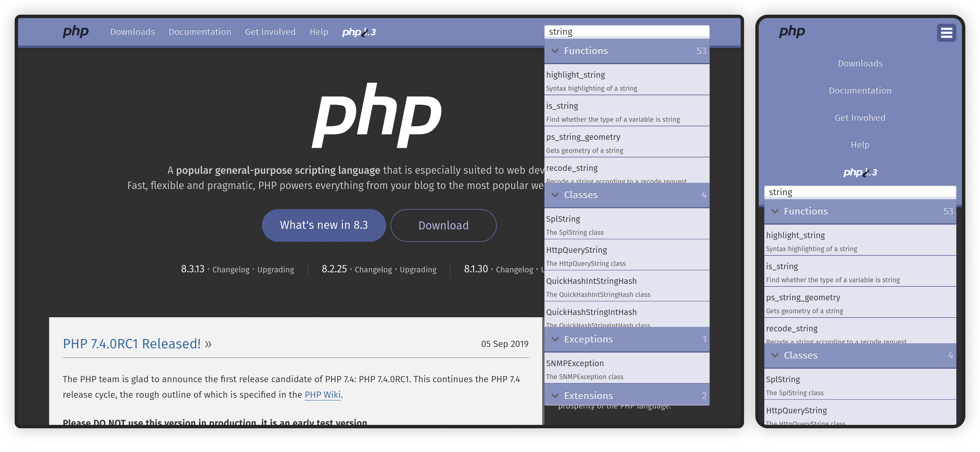Screen dimensions: 980x452
Task: Select ps_string_geometry in desktop search results
Action: tap(627, 142)
